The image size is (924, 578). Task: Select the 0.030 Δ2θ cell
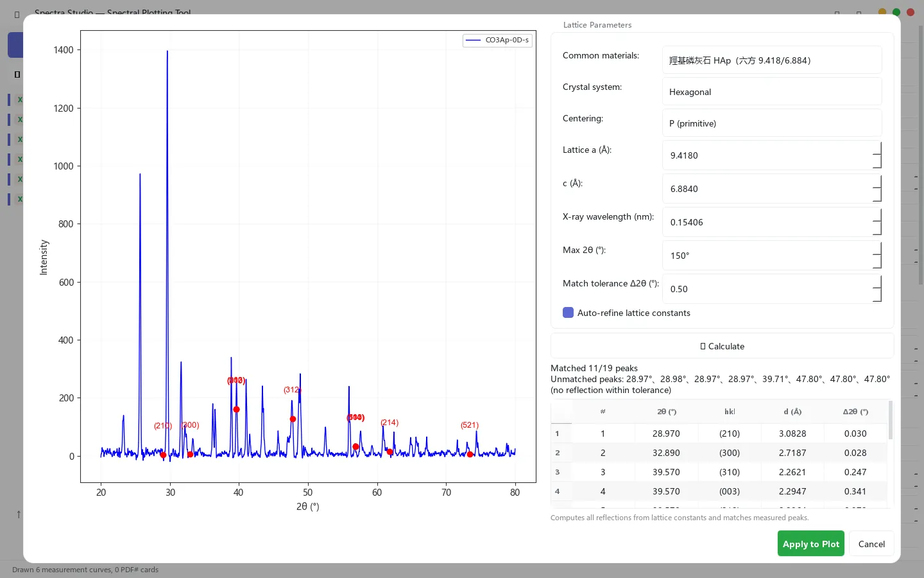click(x=855, y=433)
